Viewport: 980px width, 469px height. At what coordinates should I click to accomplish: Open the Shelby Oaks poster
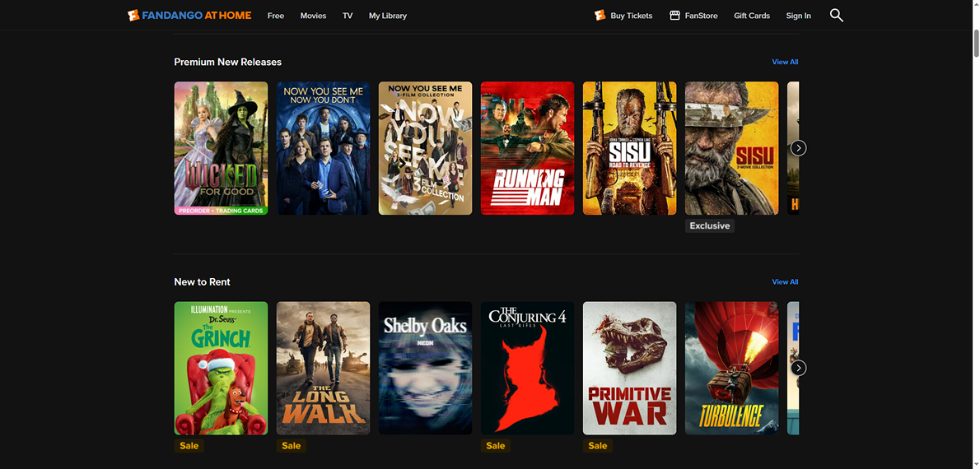[425, 368]
